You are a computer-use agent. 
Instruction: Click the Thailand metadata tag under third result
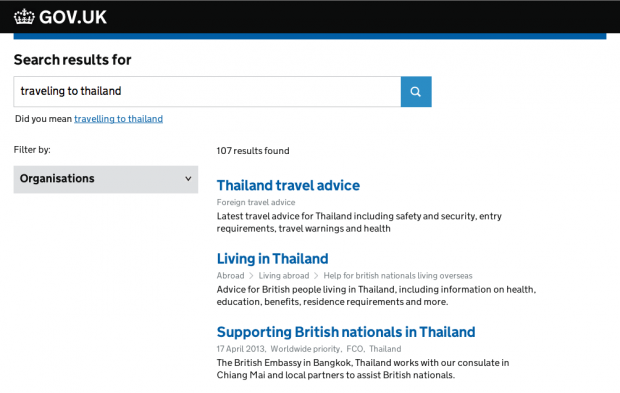385,349
